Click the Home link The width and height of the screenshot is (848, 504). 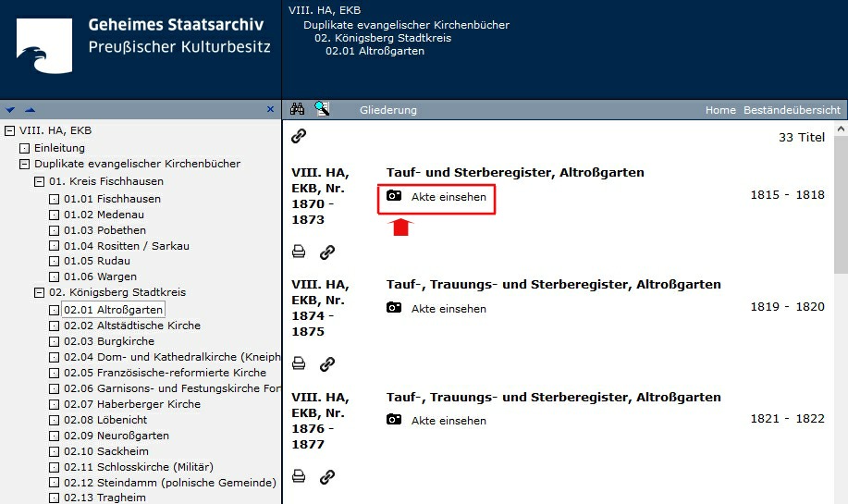pos(720,110)
